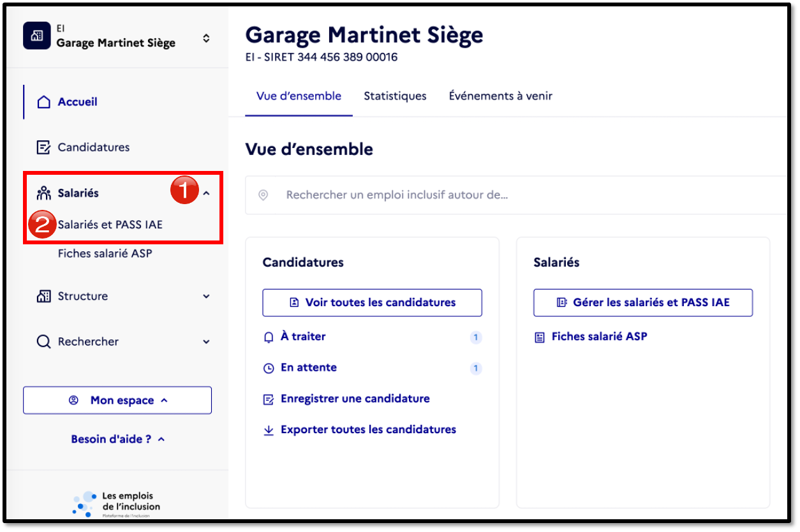Screen dimensions: 800x532
Task: Click the Accueil house icon
Action: (43, 102)
